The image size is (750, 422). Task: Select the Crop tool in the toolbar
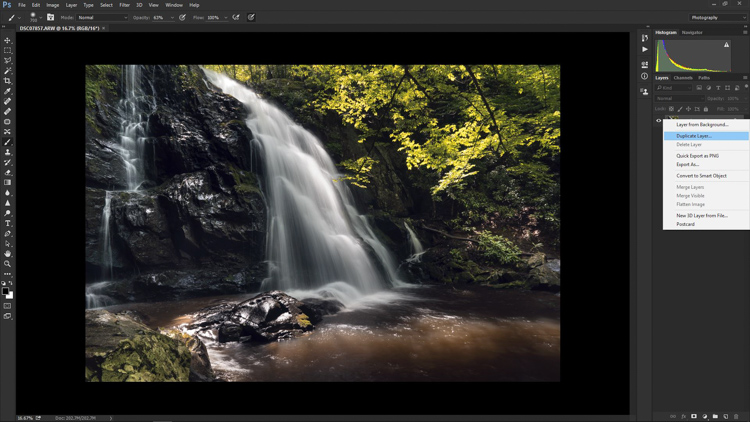(7, 81)
